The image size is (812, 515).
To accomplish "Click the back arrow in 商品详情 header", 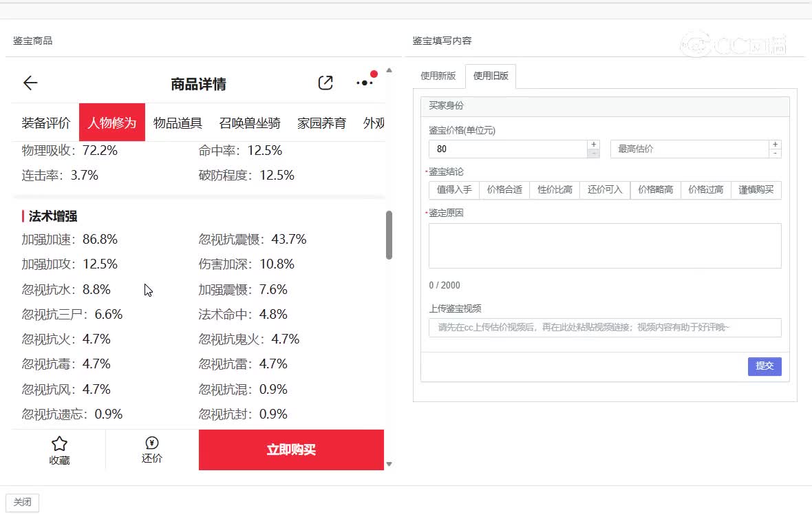I will 30,83.
